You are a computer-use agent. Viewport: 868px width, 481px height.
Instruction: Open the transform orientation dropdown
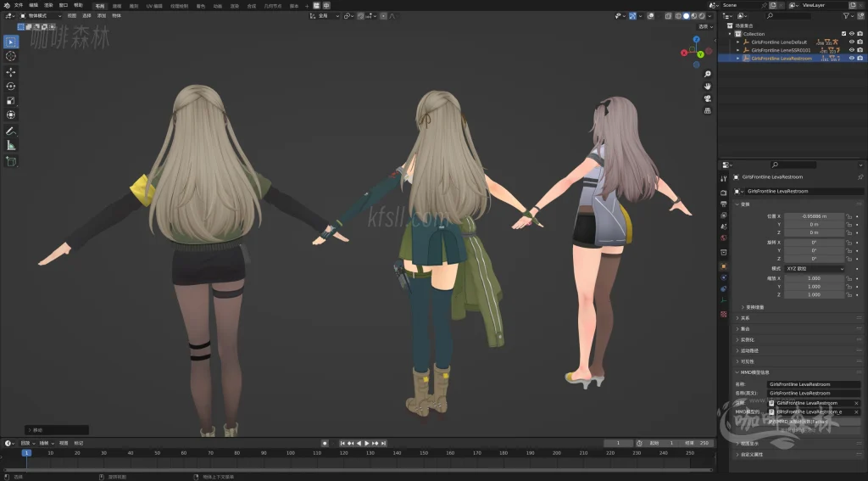pos(325,16)
